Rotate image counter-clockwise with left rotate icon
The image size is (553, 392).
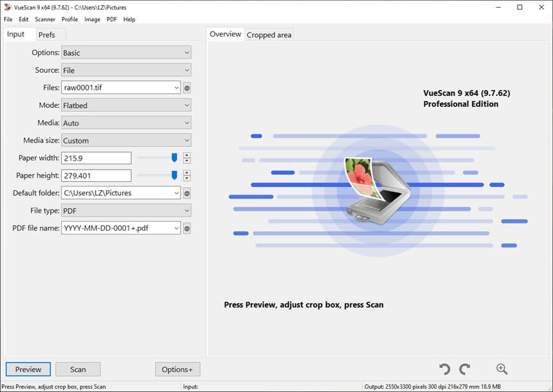click(x=445, y=369)
